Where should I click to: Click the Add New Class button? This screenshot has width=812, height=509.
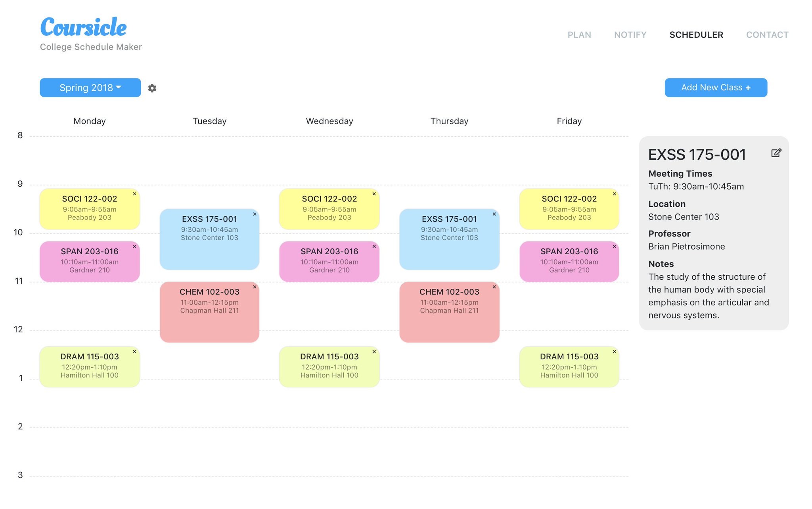(715, 88)
